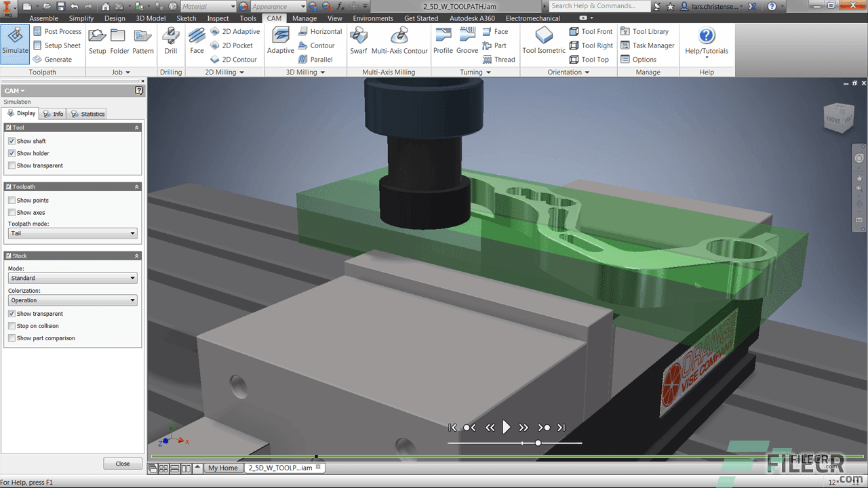Click the Simulate tool icon
Viewport: 868px width, 488px height.
tap(15, 40)
